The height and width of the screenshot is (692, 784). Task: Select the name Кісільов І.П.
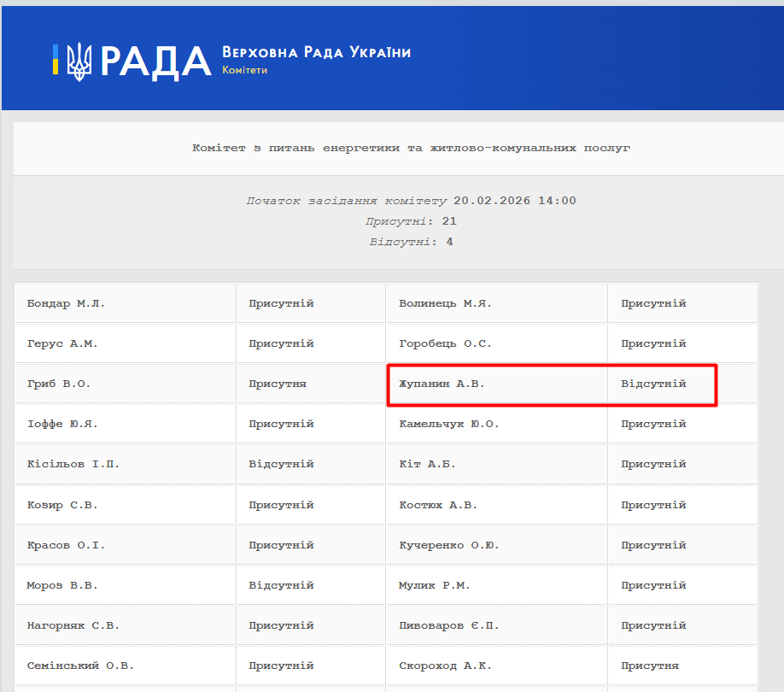click(73, 464)
